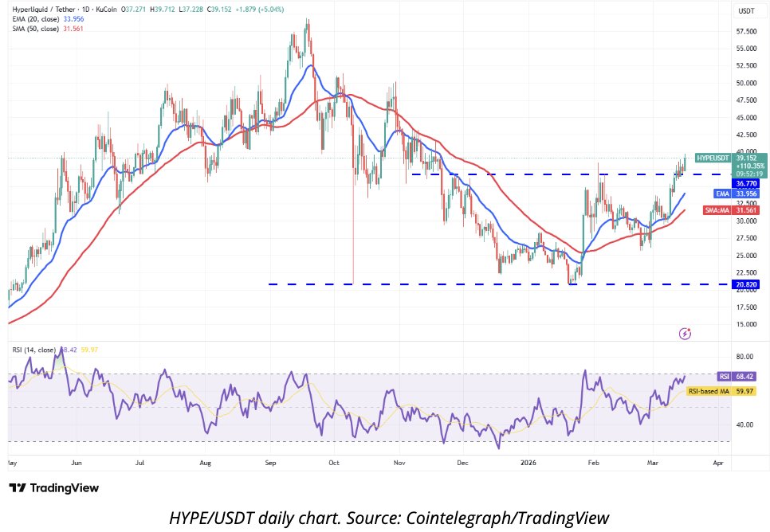Click the 80.00 RSI axis value
Image resolution: width=770 pixels, height=532 pixels.
[x=744, y=357]
